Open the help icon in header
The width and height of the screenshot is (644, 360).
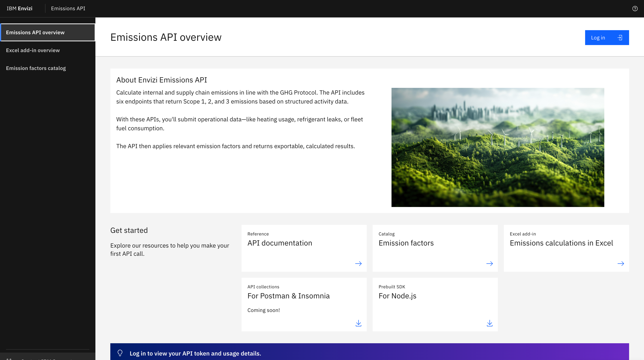pyautogui.click(x=635, y=9)
